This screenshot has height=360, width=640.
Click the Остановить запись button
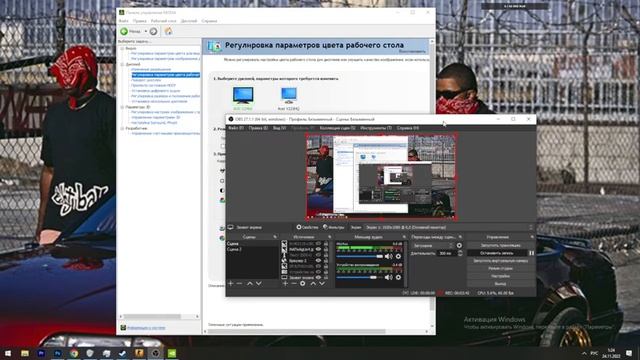pyautogui.click(x=497, y=253)
